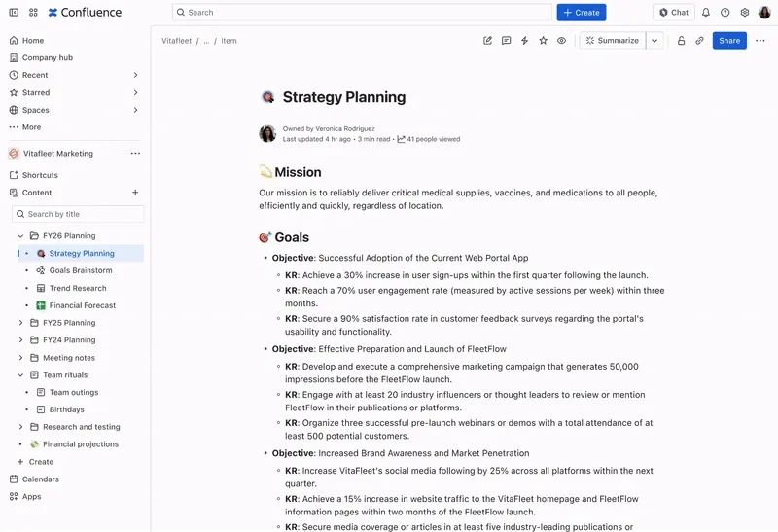Star this page

[543, 41]
